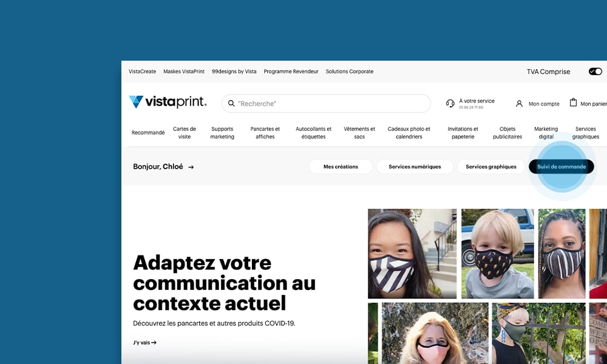The image size is (607, 364).
Task: Open Cartes de visite menu
Action: (x=185, y=133)
